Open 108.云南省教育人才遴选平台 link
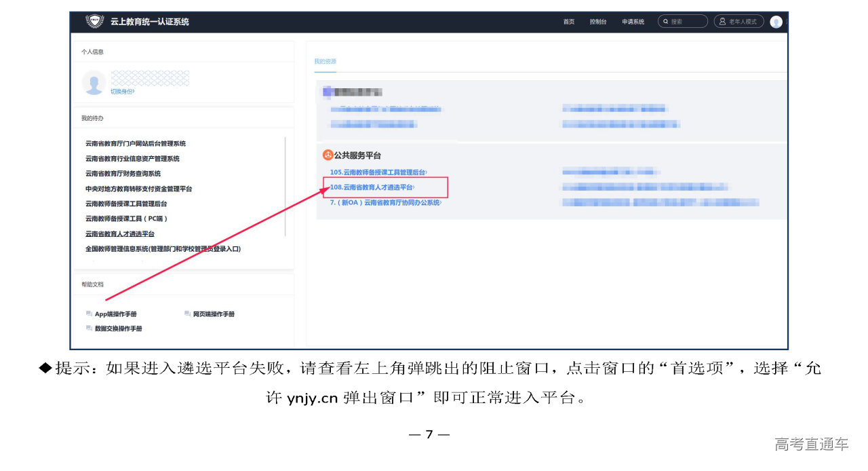Viewport: 868px width, 471px height. click(x=372, y=187)
